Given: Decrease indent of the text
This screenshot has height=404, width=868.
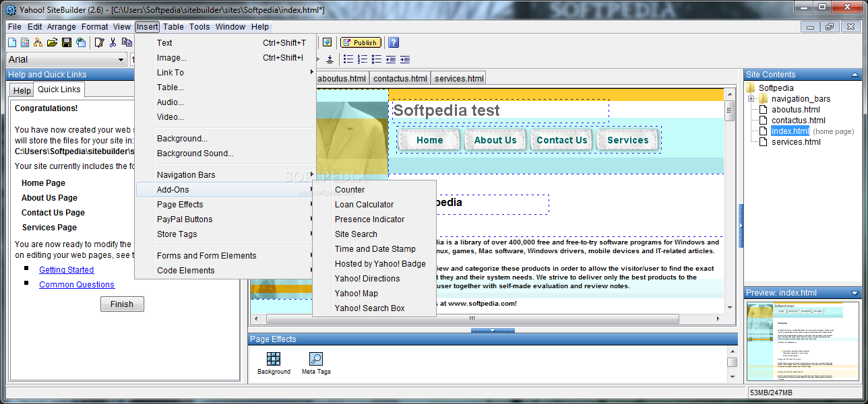Looking at the screenshot, I should pos(391,59).
